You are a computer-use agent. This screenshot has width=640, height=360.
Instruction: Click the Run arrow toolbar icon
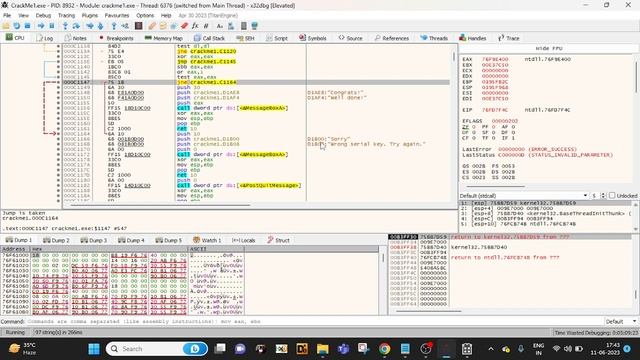coord(41,26)
